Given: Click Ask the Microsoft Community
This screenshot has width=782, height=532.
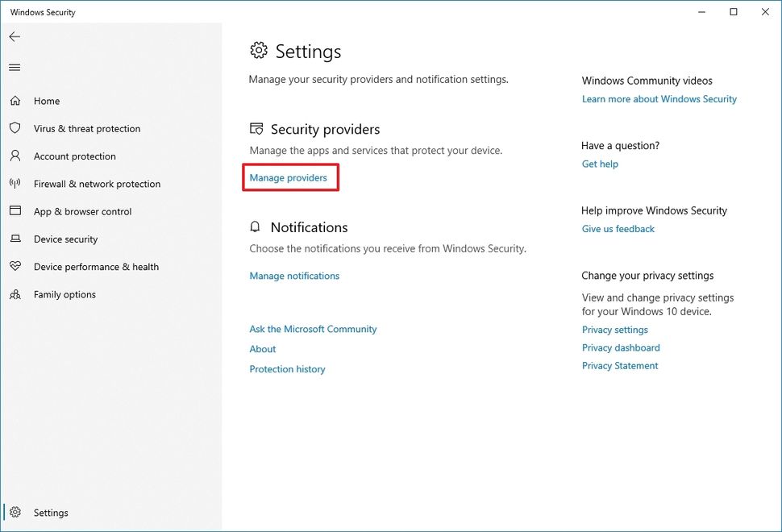Looking at the screenshot, I should coord(313,329).
